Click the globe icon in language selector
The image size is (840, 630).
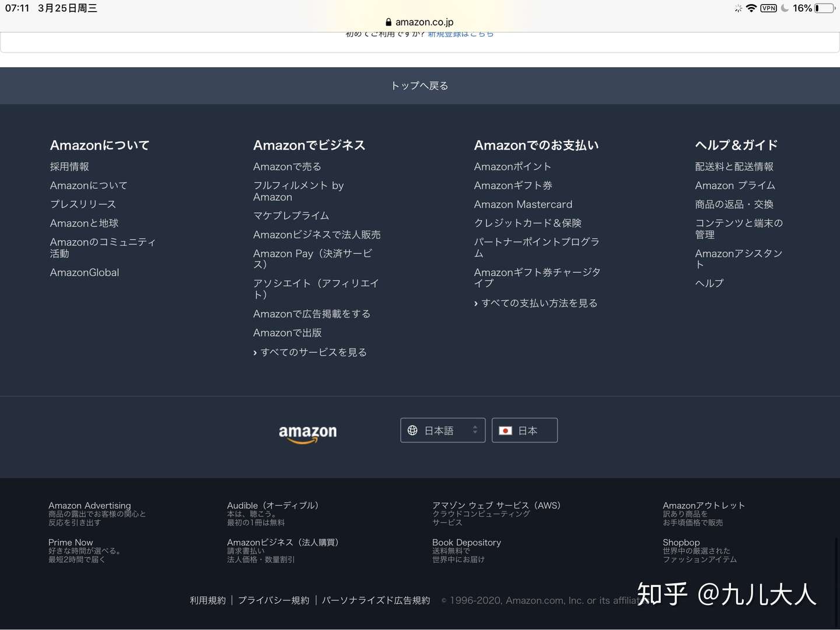click(x=412, y=430)
